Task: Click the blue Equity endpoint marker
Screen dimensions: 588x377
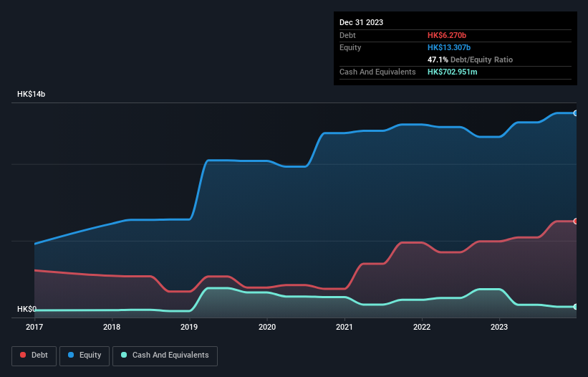Action: (576, 113)
